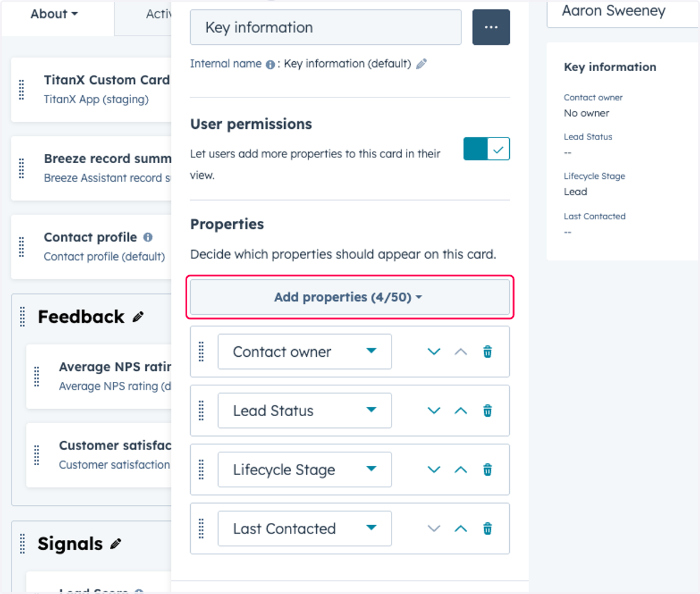Image resolution: width=700 pixels, height=594 pixels.
Task: Grab the Contact owner row drag handle
Action: click(202, 352)
